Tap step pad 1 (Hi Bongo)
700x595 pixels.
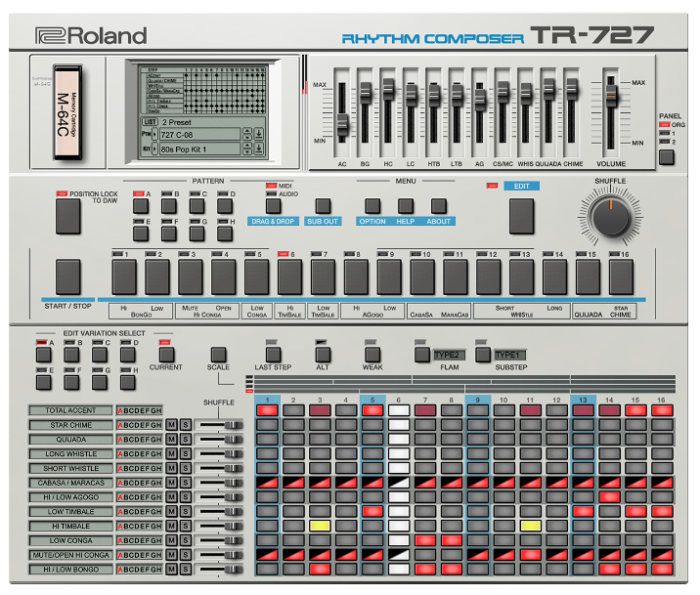(x=124, y=277)
